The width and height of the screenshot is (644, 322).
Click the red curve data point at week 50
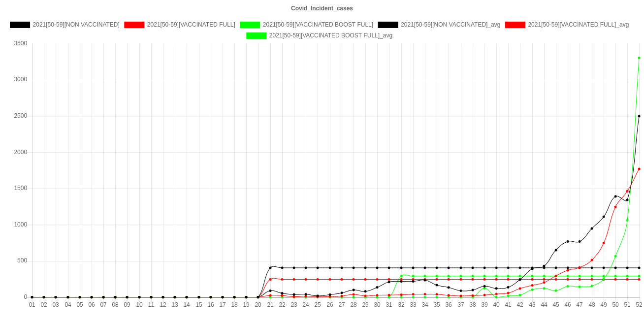coord(615,207)
